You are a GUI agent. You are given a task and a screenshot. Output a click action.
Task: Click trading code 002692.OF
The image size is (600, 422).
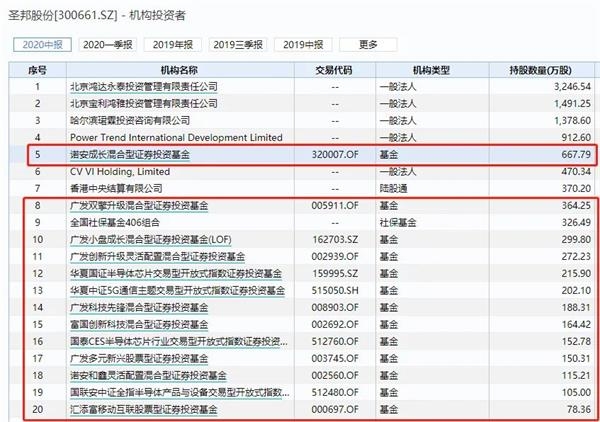coord(335,324)
